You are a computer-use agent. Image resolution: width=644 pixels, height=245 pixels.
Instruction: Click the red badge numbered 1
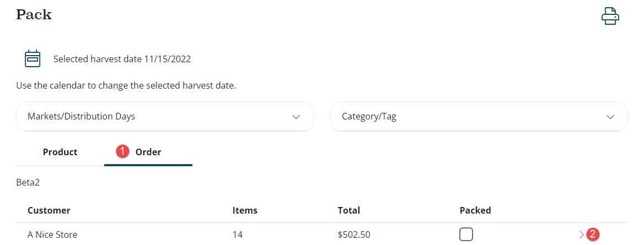[122, 151]
